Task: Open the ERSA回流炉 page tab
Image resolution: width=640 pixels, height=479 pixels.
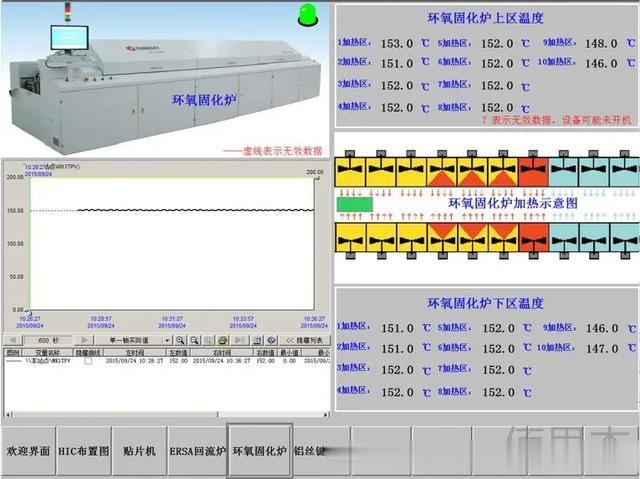Action: (x=197, y=451)
